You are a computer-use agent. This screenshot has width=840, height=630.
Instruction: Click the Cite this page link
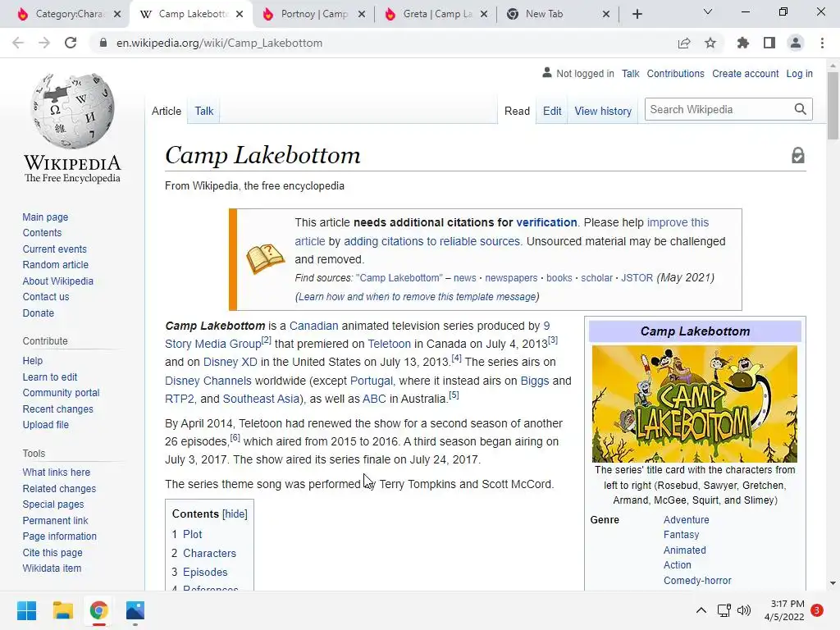(x=52, y=552)
